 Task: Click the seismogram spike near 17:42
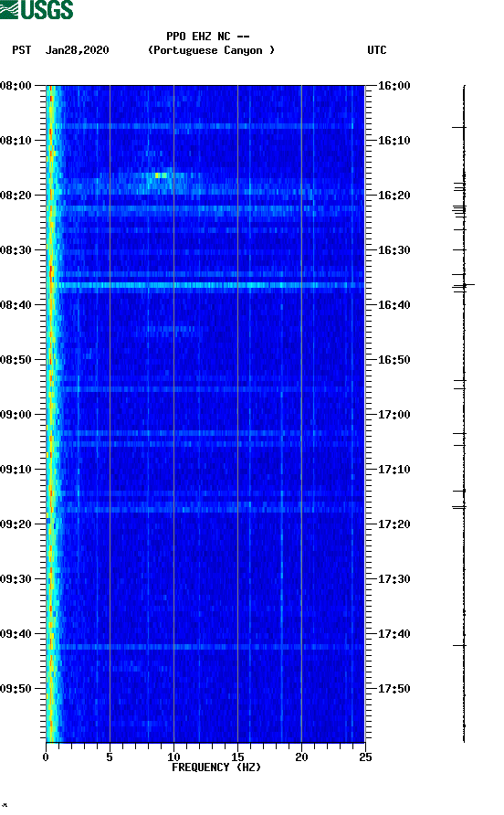coord(460,646)
